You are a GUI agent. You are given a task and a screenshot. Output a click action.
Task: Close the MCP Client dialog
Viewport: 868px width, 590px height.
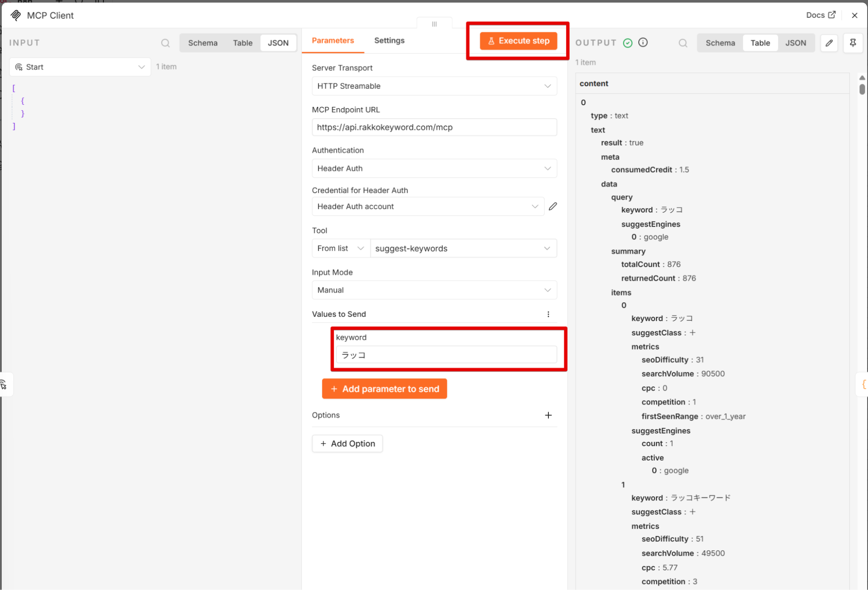click(855, 15)
